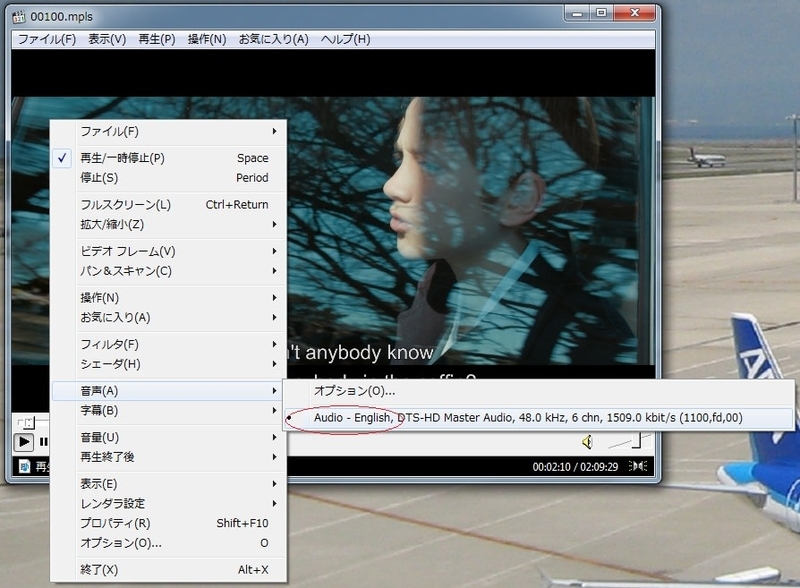The image size is (800, 588).
Task: Expand フィルタ(F) submenu
Action: click(x=168, y=344)
